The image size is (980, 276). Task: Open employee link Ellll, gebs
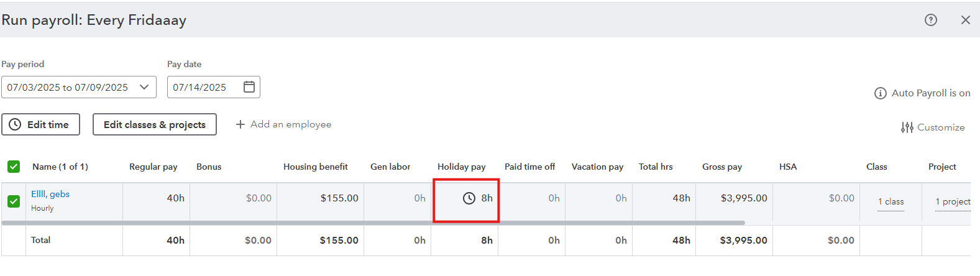(x=50, y=194)
